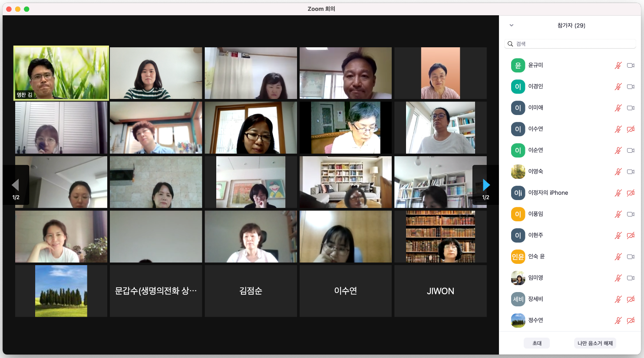Select 정수연 in the participant list
Image resolution: width=644 pixels, height=358 pixels.
click(x=535, y=320)
